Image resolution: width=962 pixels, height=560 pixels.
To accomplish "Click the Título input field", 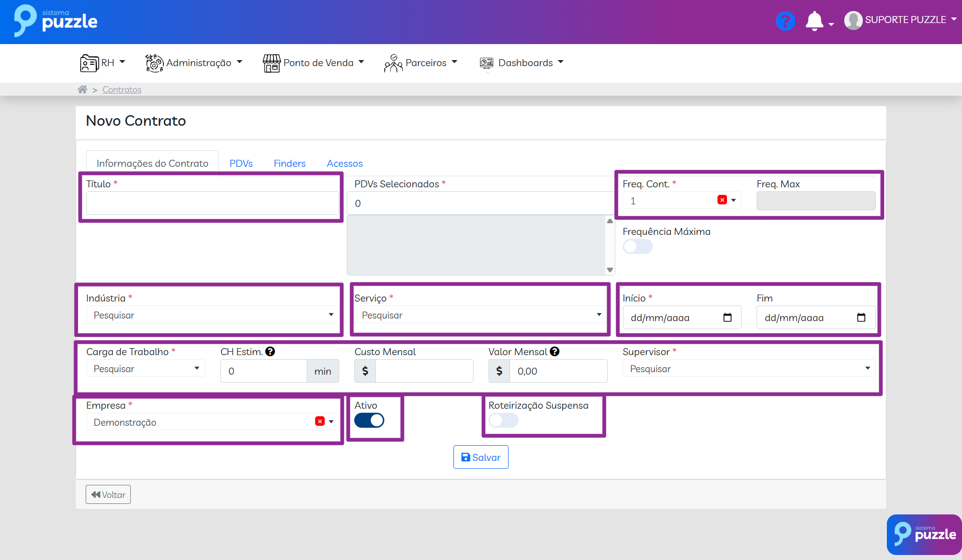I will click(212, 203).
